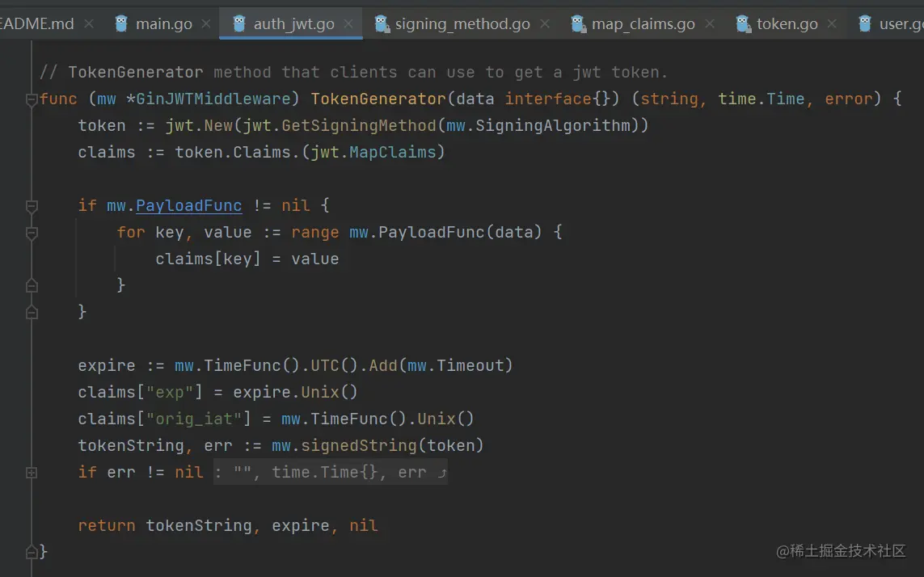Image resolution: width=924 pixels, height=577 pixels.
Task: Click on MapClaims type assertion
Action: pos(392,152)
